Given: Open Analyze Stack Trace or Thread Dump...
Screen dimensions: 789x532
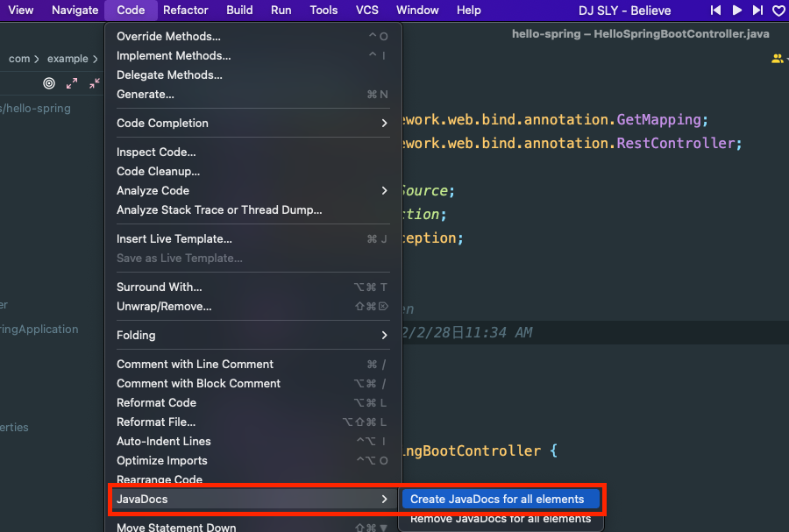Looking at the screenshot, I should point(253,209).
